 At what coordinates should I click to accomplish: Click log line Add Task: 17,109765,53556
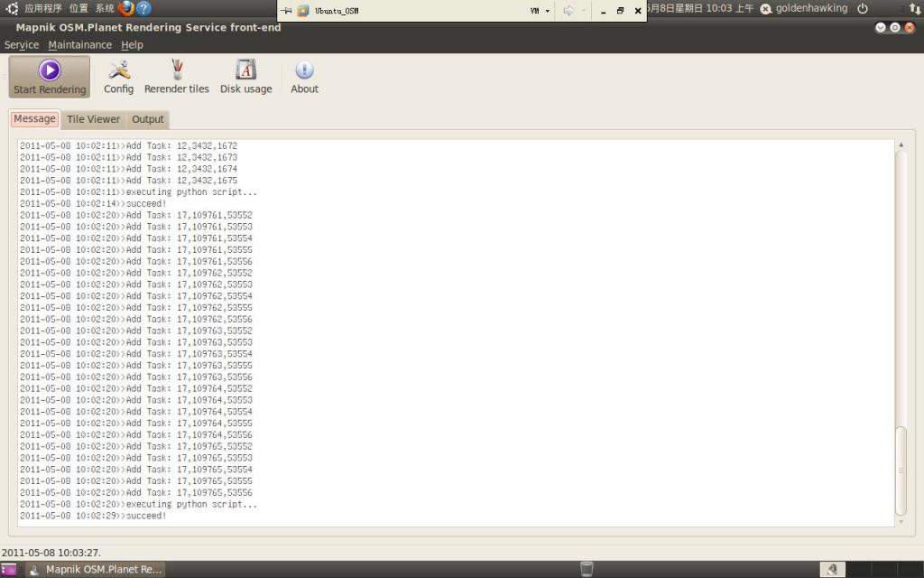(x=136, y=492)
